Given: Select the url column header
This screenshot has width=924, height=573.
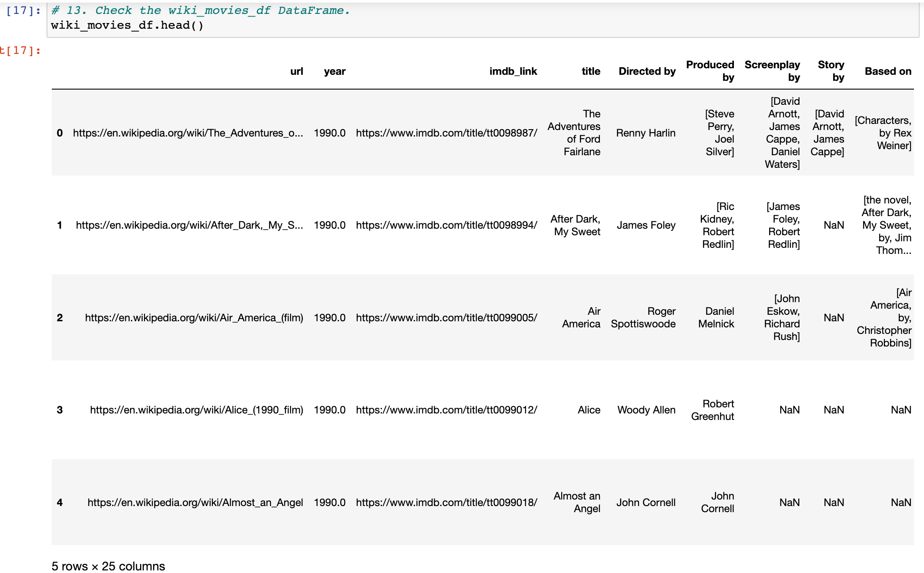Looking at the screenshot, I should click(298, 71).
